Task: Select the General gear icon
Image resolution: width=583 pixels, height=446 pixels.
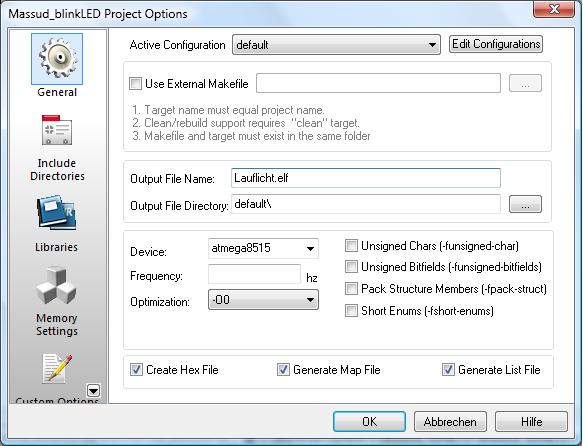Action: (57, 59)
